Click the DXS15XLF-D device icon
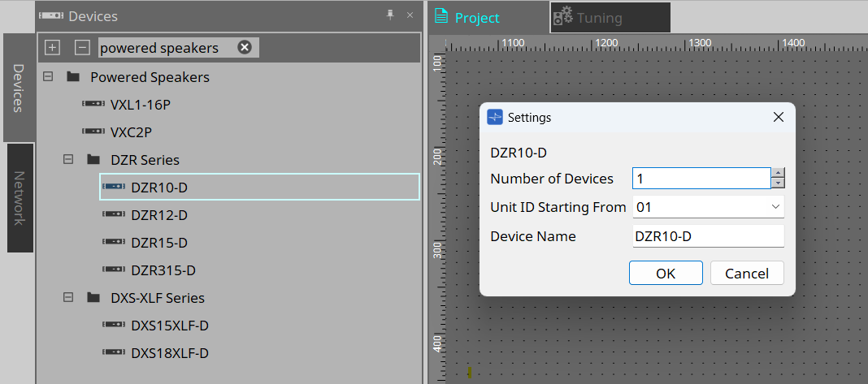Image resolution: width=868 pixels, height=384 pixels. (114, 326)
